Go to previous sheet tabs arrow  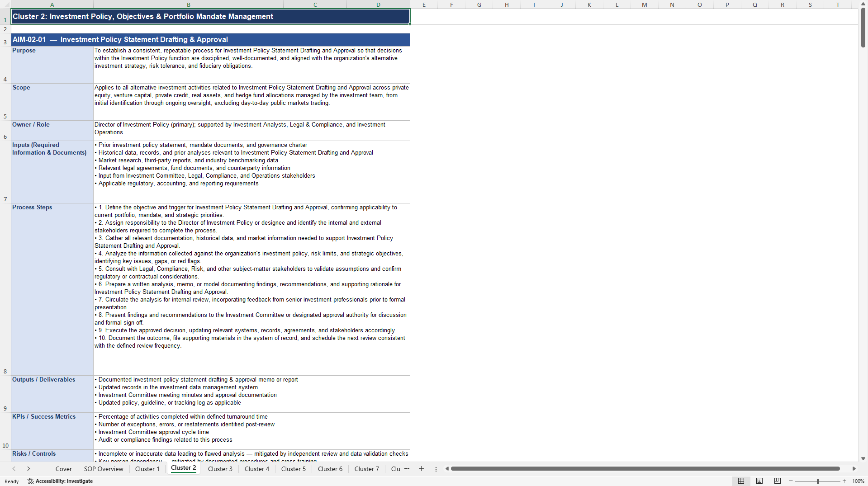14,469
